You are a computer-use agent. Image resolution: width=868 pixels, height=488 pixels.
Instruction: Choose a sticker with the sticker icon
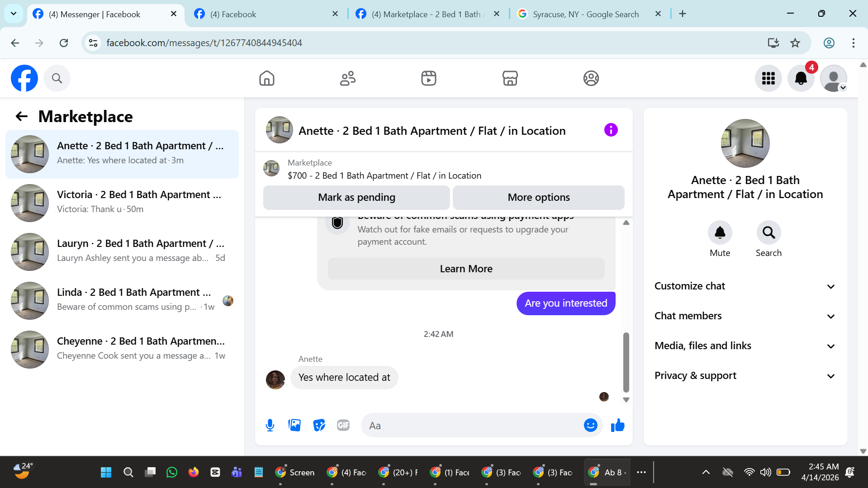click(x=319, y=426)
